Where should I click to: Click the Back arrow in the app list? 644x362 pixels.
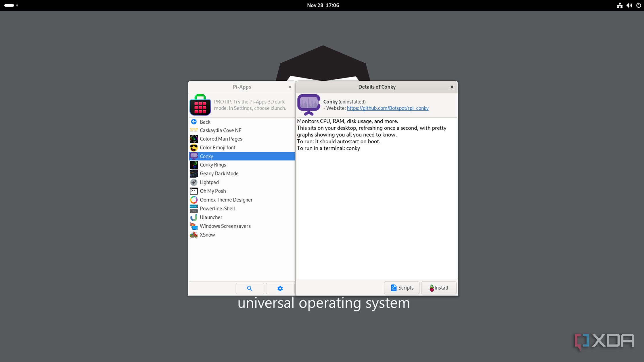point(194,122)
